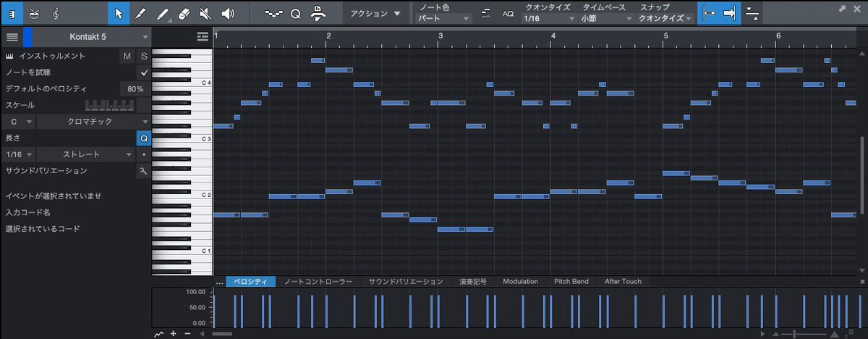
Task: Toggle the AQ auto quantize
Action: 508,14
